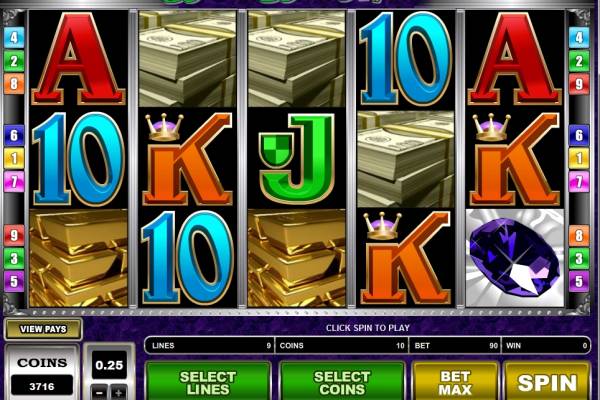Image resolution: width=600 pixels, height=400 pixels.
Task: Toggle payline 5 marker on the right side
Action: pos(579,281)
